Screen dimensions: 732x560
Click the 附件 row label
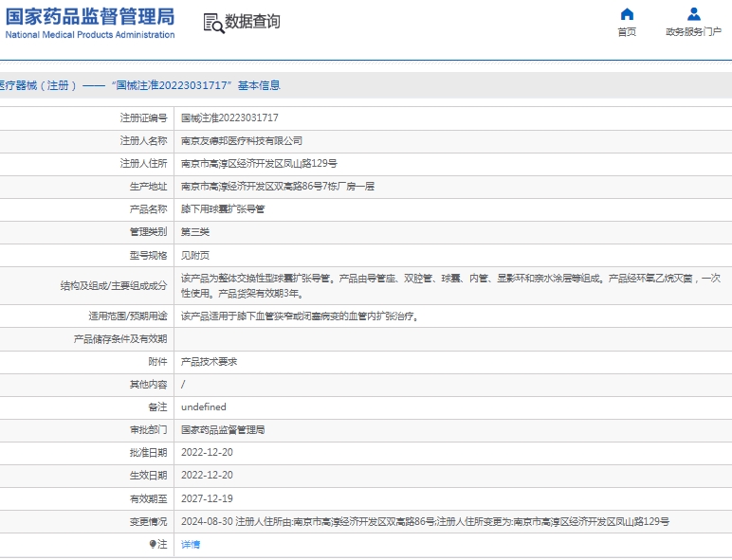(x=157, y=362)
